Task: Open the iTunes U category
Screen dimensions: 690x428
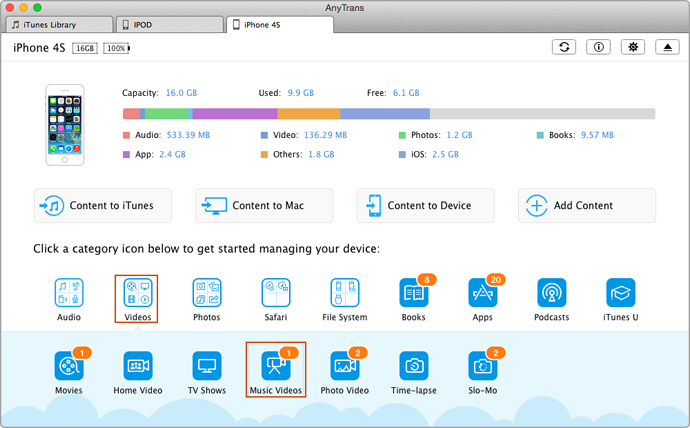Action: pyautogui.click(x=620, y=298)
